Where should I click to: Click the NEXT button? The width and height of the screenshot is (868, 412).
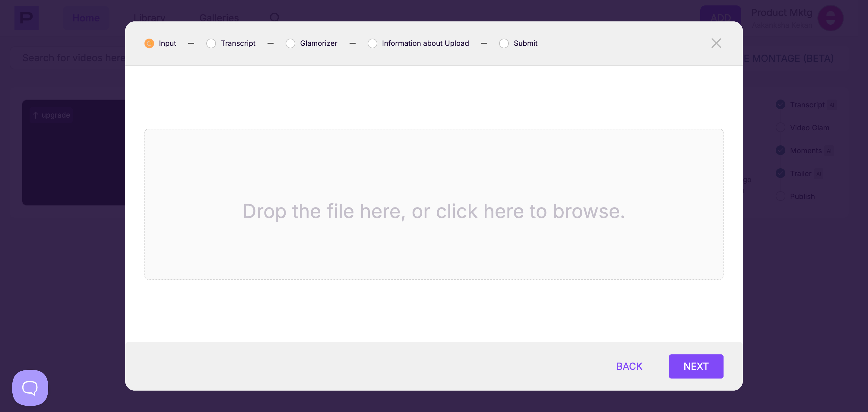[696, 366]
